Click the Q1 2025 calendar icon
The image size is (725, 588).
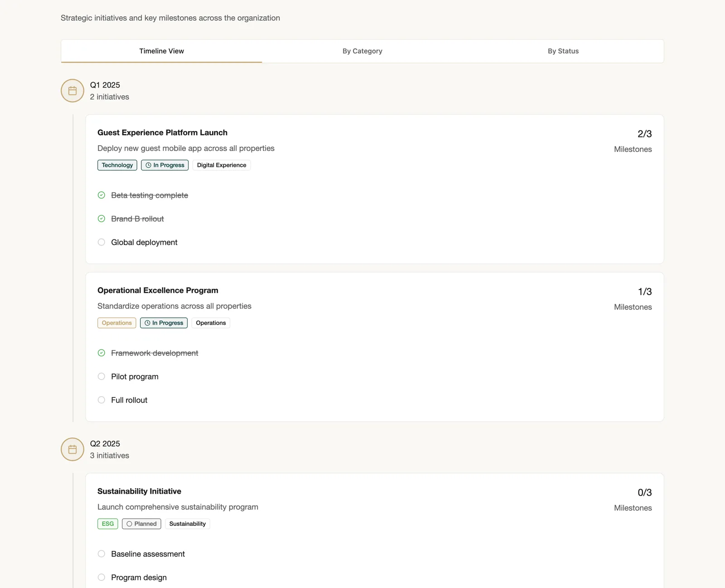(72, 91)
